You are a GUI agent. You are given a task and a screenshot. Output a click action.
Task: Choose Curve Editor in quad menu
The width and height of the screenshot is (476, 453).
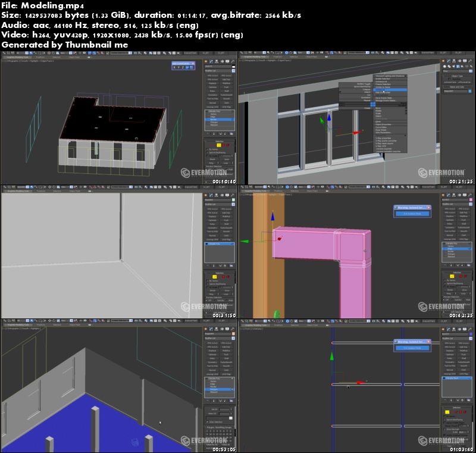381,127
